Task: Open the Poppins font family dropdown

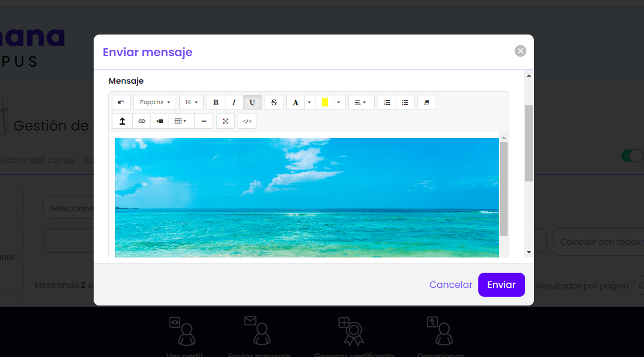Action: (155, 102)
